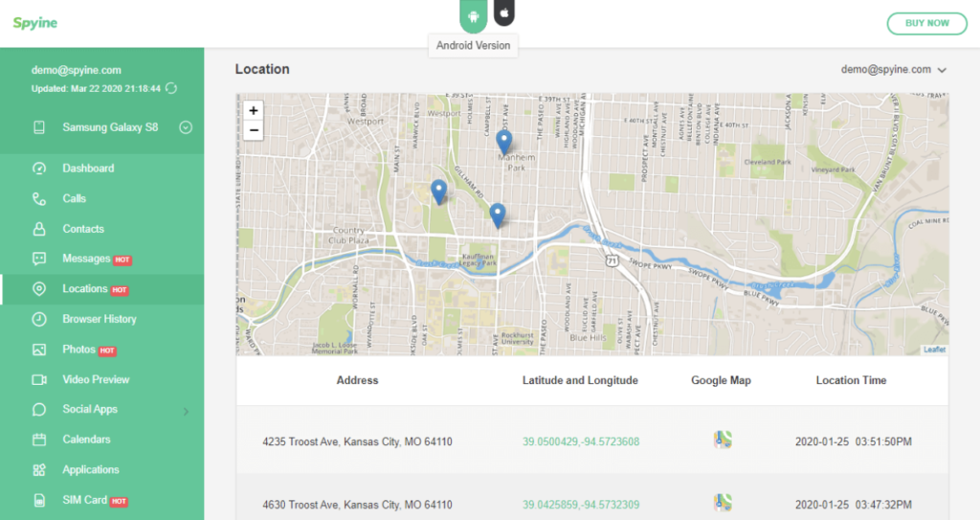Click the leftmost blue map pin
980x520 pixels.
click(x=438, y=192)
